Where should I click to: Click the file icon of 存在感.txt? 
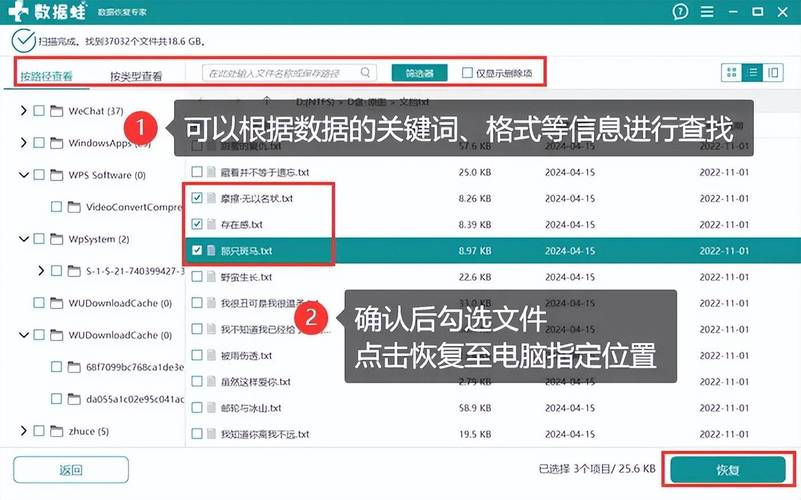(x=211, y=224)
